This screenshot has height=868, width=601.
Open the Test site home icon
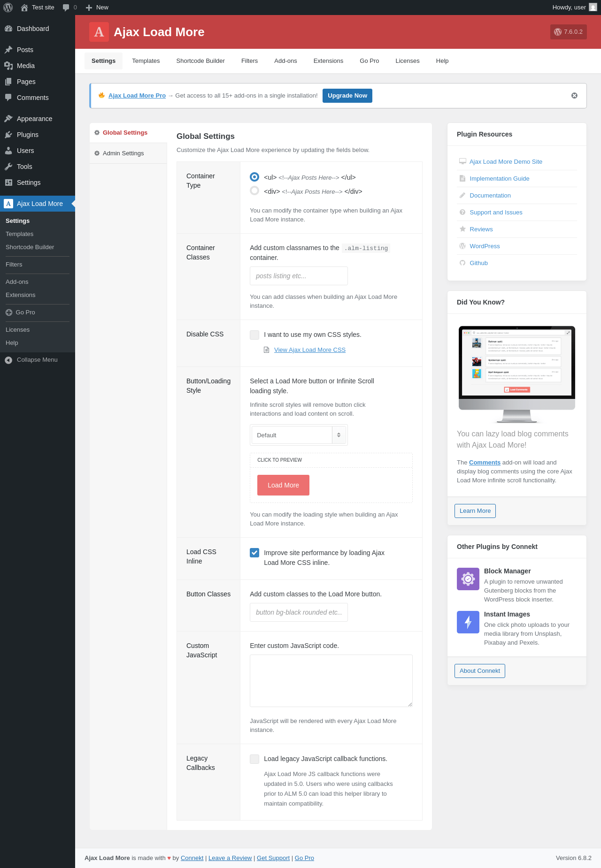(x=24, y=8)
